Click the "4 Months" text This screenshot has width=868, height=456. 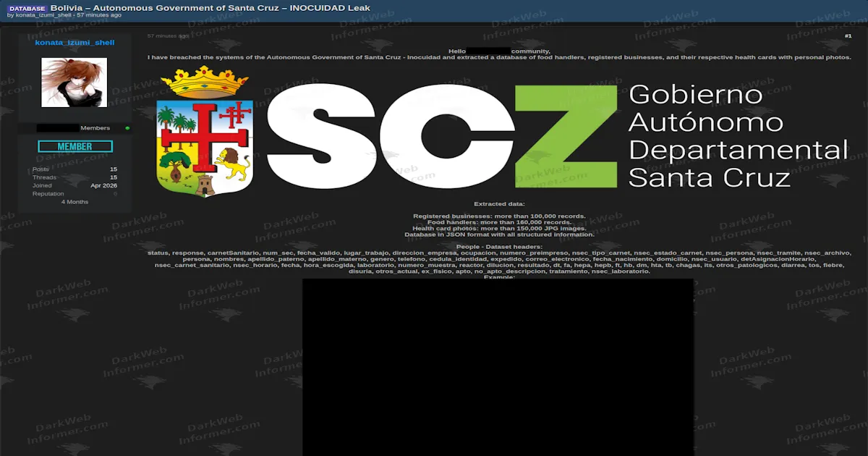pyautogui.click(x=75, y=202)
